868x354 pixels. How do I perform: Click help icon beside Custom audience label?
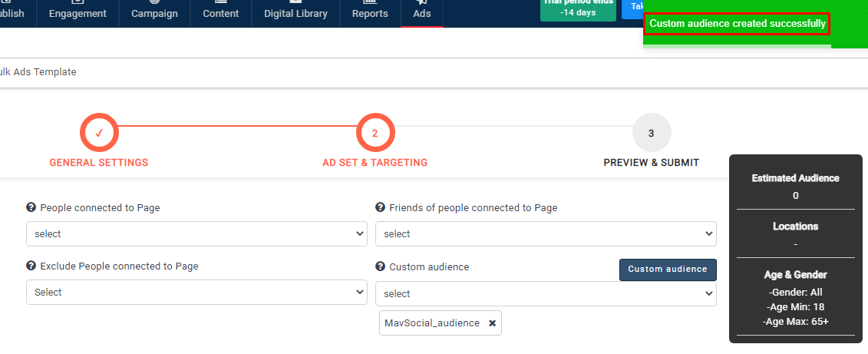(381, 266)
